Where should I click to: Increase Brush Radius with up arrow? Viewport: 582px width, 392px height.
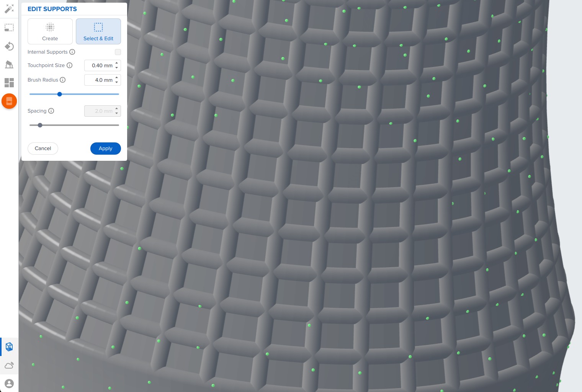pyautogui.click(x=117, y=77)
